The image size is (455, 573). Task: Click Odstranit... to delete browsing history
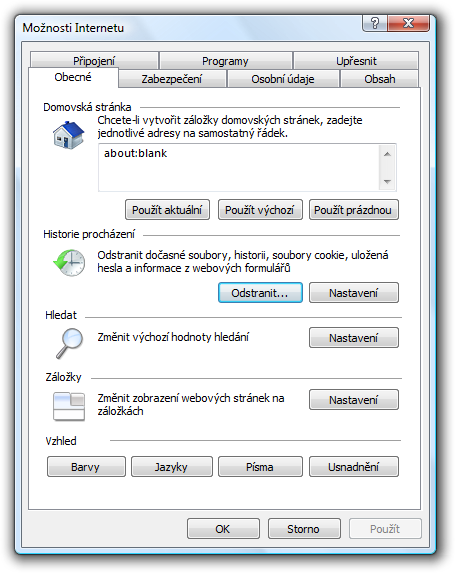pos(260,293)
